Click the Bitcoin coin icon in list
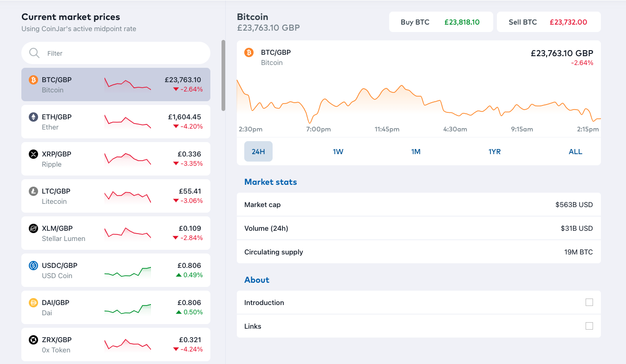The width and height of the screenshot is (626, 364). [x=33, y=80]
